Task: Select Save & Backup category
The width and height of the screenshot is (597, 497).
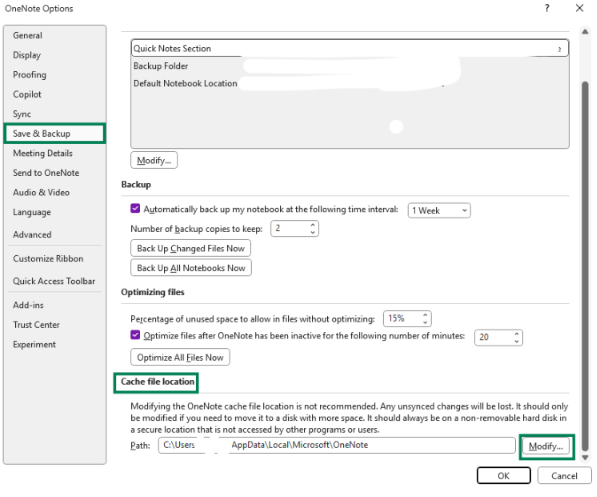Action: (54, 133)
